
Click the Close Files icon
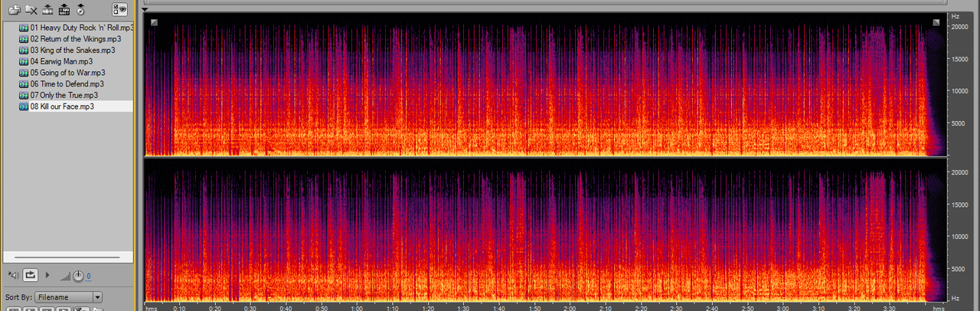click(31, 10)
